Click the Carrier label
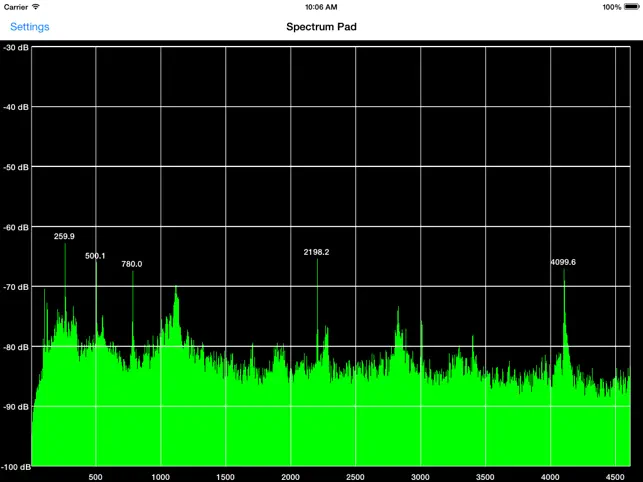Viewport: 643px width, 482px height. tap(16, 7)
